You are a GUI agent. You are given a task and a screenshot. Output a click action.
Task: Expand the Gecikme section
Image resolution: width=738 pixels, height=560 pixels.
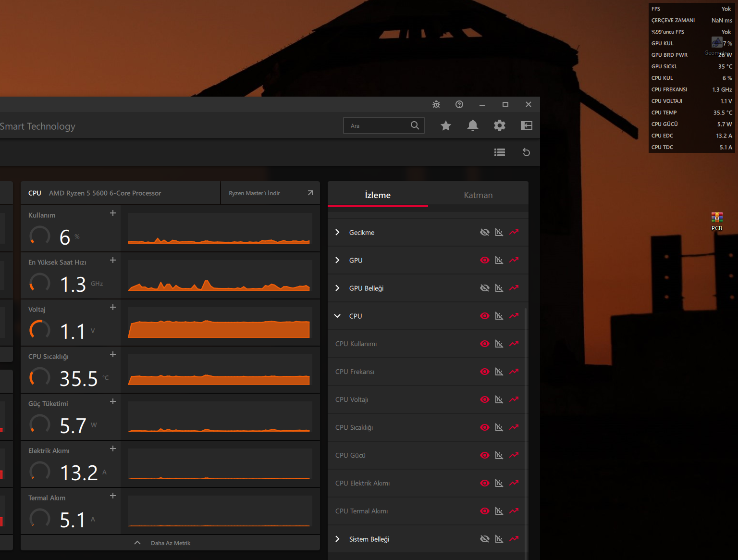(x=337, y=232)
